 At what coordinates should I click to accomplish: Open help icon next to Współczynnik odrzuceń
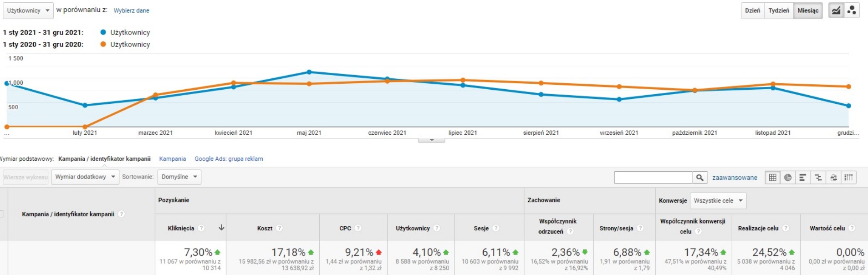[571, 232]
